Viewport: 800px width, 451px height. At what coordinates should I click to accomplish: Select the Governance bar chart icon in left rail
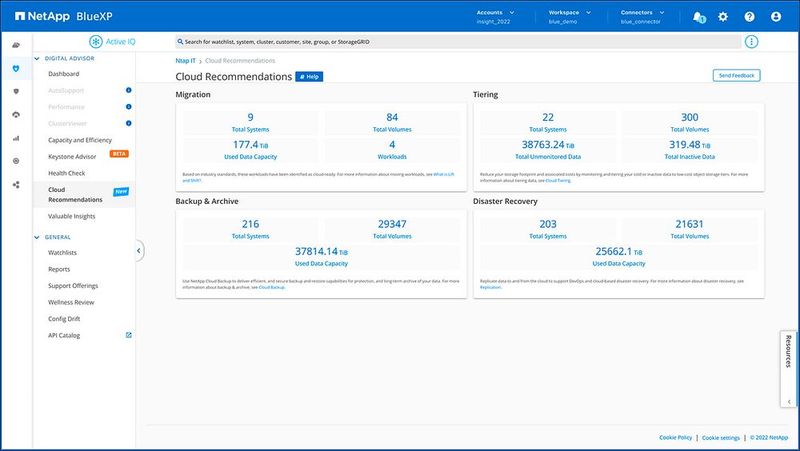tap(16, 138)
